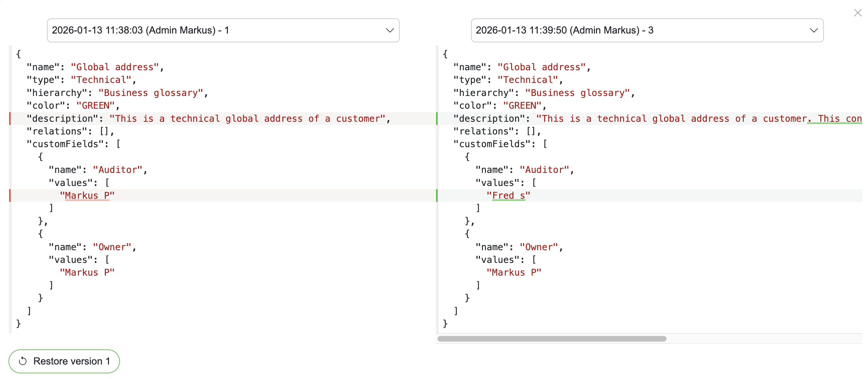This screenshot has height=379, width=868.
Task: Expand right version dropdown chevron
Action: tap(814, 30)
